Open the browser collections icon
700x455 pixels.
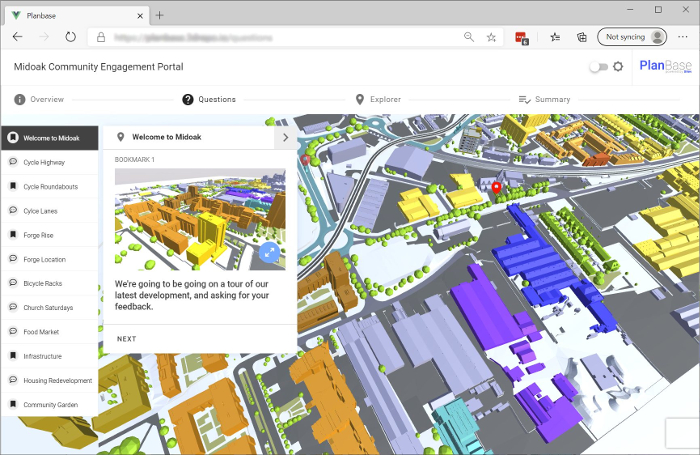point(581,37)
